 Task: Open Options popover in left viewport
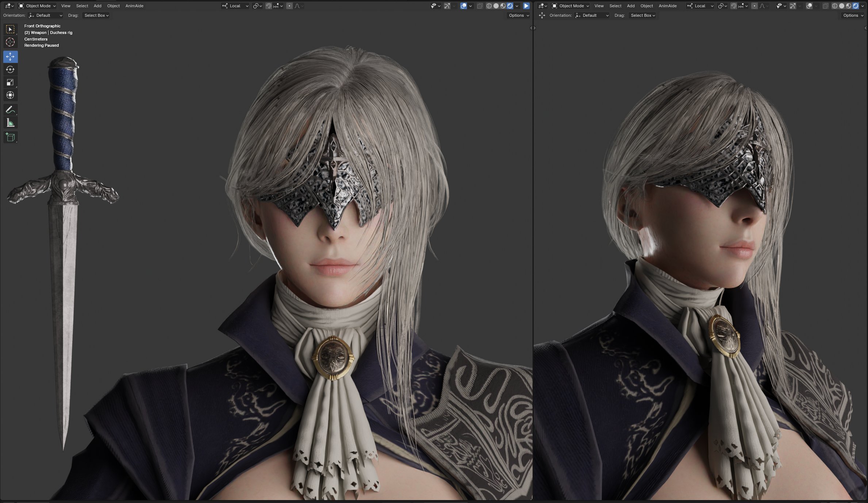pyautogui.click(x=519, y=15)
